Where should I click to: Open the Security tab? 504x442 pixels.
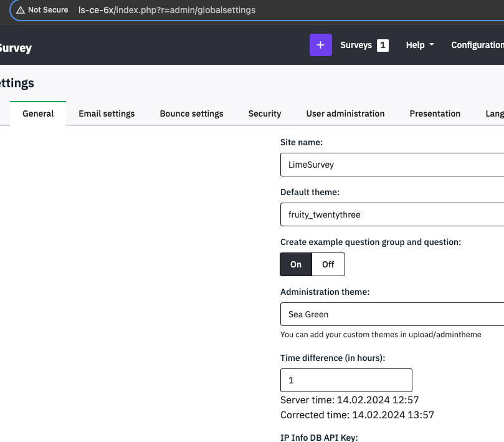click(265, 113)
